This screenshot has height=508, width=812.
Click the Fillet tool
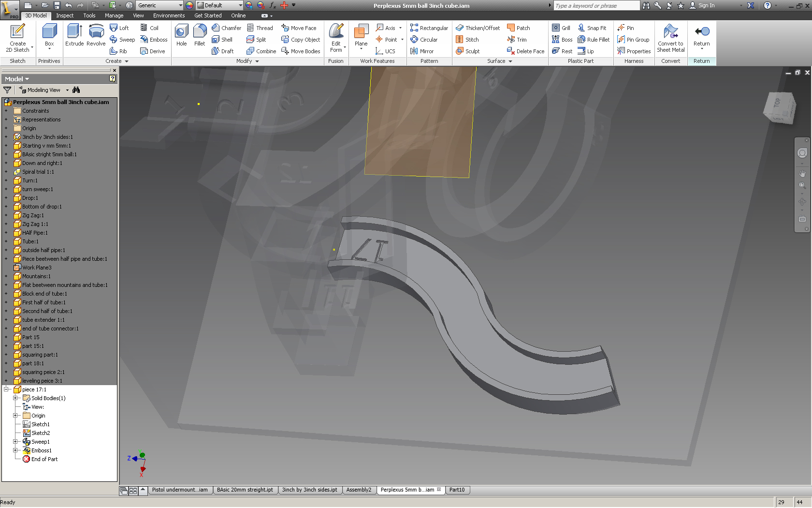point(200,35)
